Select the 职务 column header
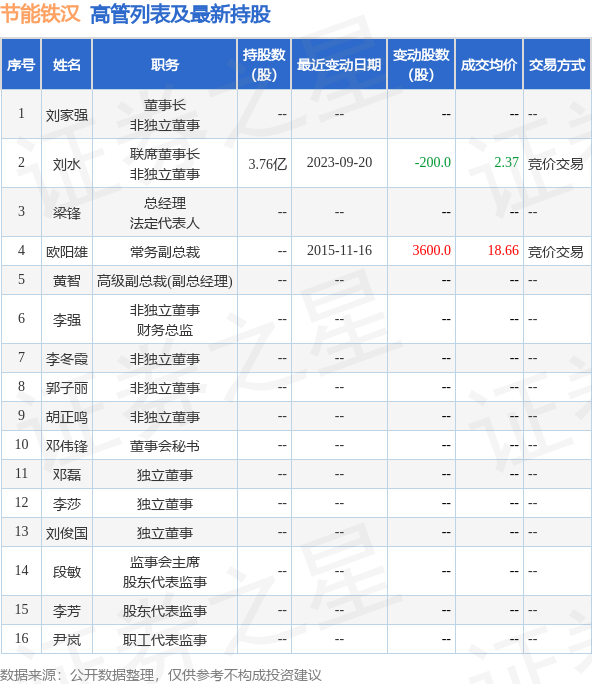This screenshot has width=592, height=684. [164, 65]
